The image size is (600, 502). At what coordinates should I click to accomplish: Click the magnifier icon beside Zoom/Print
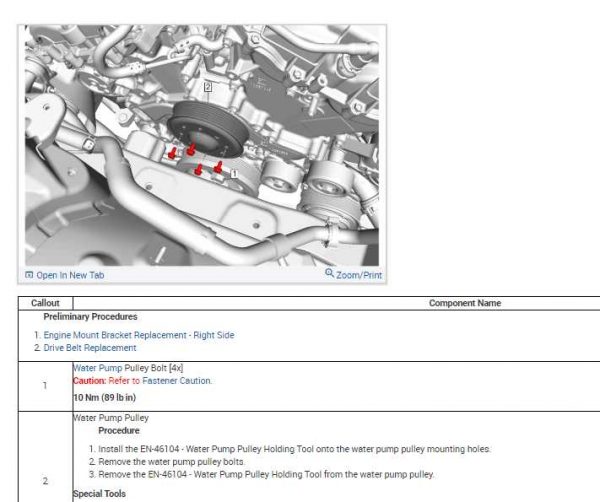(329, 273)
